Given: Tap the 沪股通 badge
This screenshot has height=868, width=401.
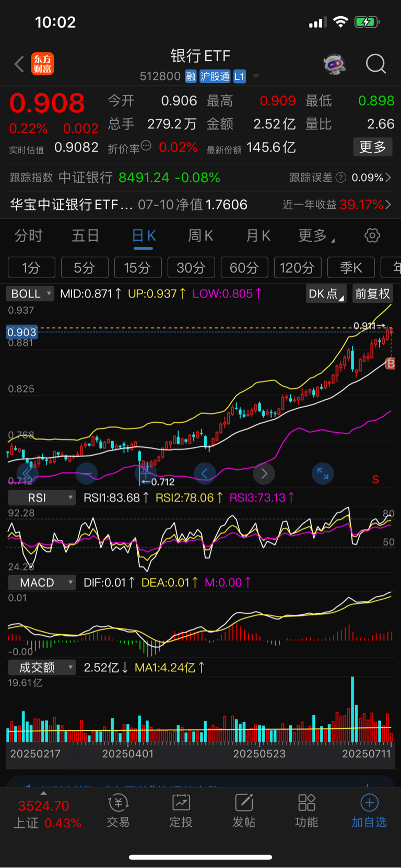Looking at the screenshot, I should click(x=215, y=77).
